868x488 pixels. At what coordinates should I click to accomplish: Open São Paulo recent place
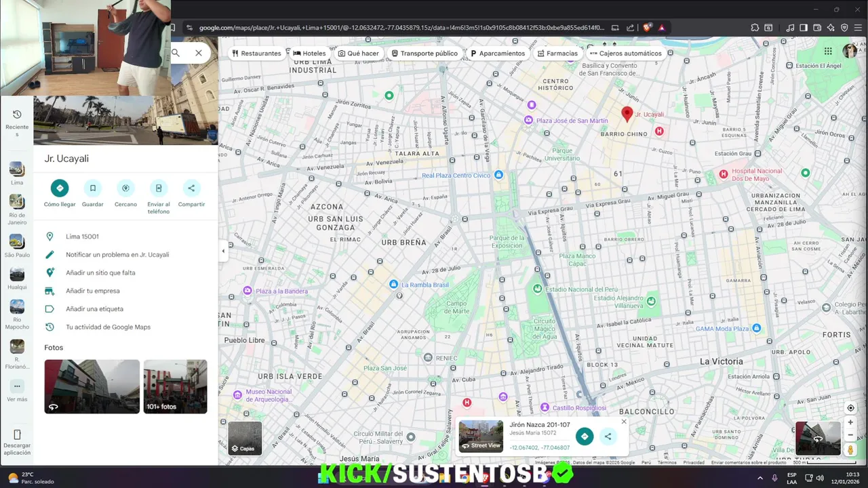(17, 245)
